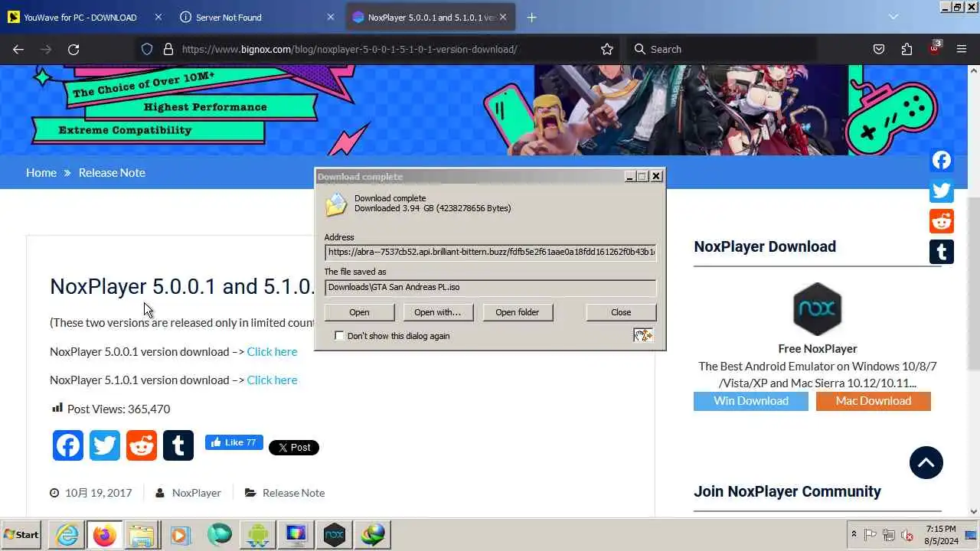Image resolution: width=980 pixels, height=551 pixels.
Task: Click Open folder in download dialog
Action: pos(517,312)
